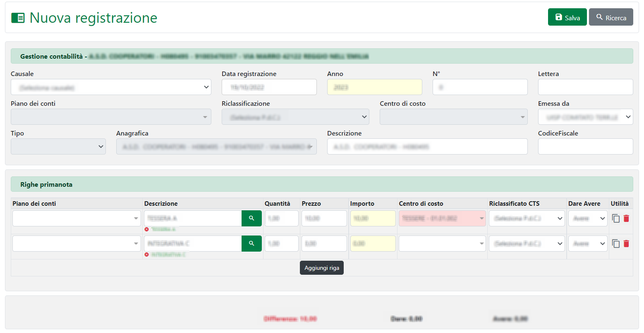Open Riclassificato CTS dropdown in first row
Screen dimensions: 644x333
point(527,219)
